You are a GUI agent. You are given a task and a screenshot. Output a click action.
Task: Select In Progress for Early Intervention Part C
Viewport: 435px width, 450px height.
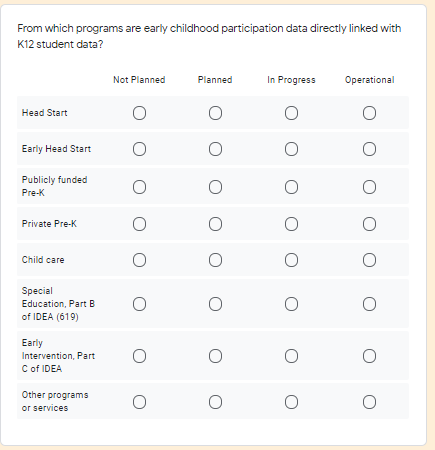point(291,356)
